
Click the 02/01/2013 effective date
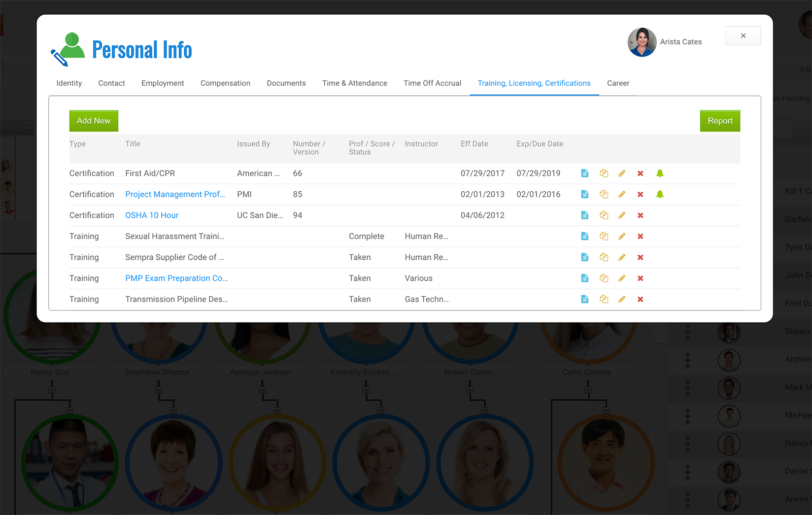pyautogui.click(x=483, y=194)
